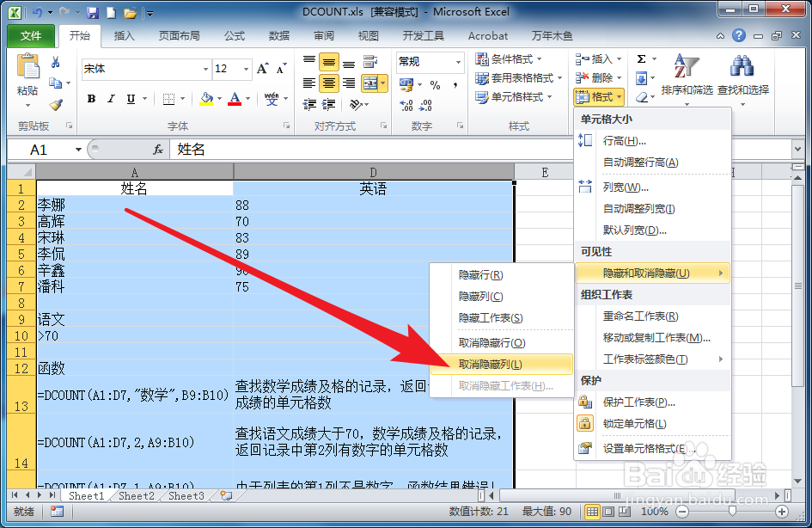The width and height of the screenshot is (812, 528).
Task: Open the number format dropdown 常规
Action: click(x=458, y=62)
